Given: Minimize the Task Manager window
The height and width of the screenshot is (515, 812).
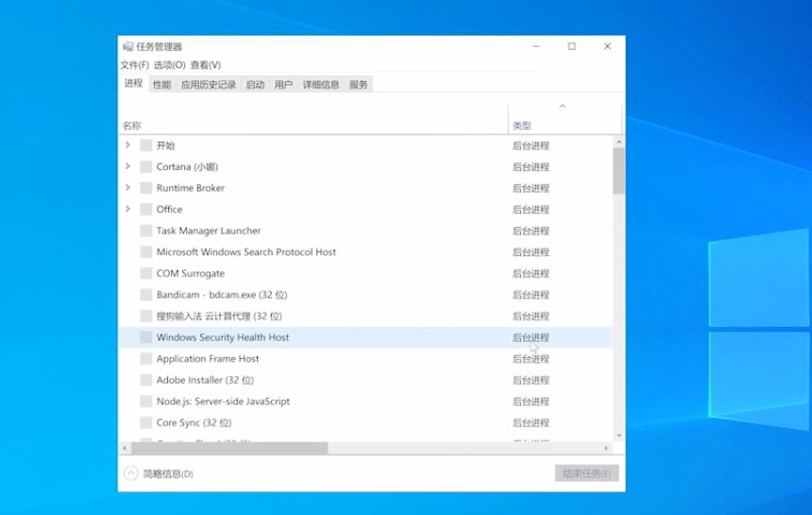Looking at the screenshot, I should [x=536, y=46].
